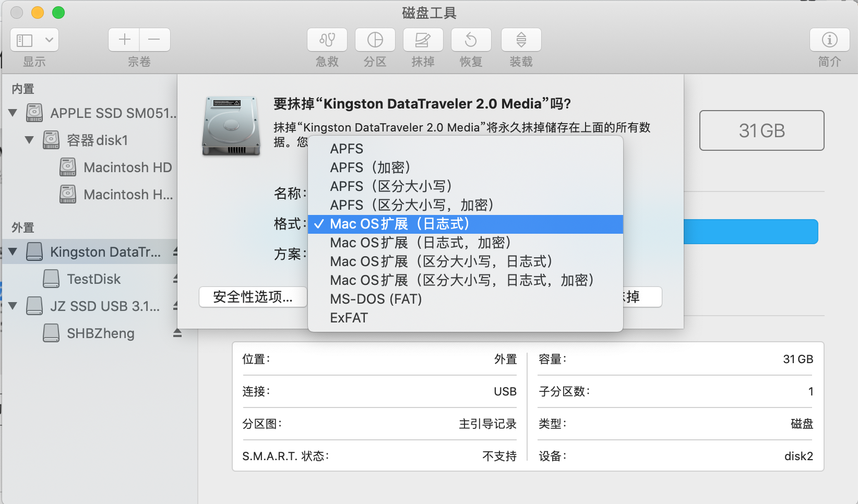
Task: Select Macintosh HD in sidebar
Action: point(127,167)
